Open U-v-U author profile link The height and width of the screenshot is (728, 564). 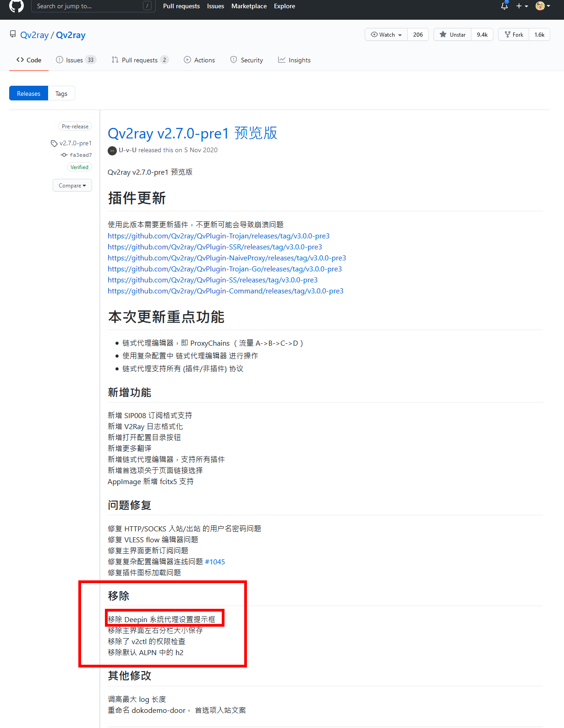tap(127, 150)
